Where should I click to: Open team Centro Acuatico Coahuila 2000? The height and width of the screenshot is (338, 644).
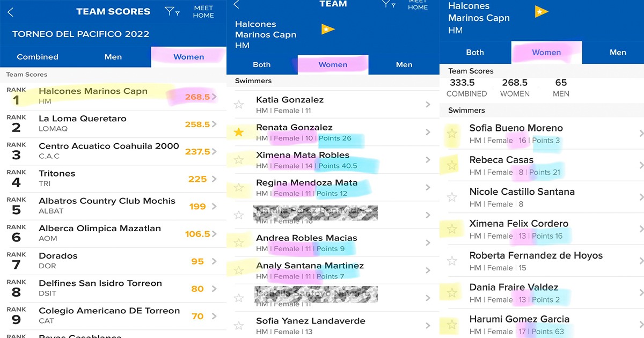tap(113, 152)
